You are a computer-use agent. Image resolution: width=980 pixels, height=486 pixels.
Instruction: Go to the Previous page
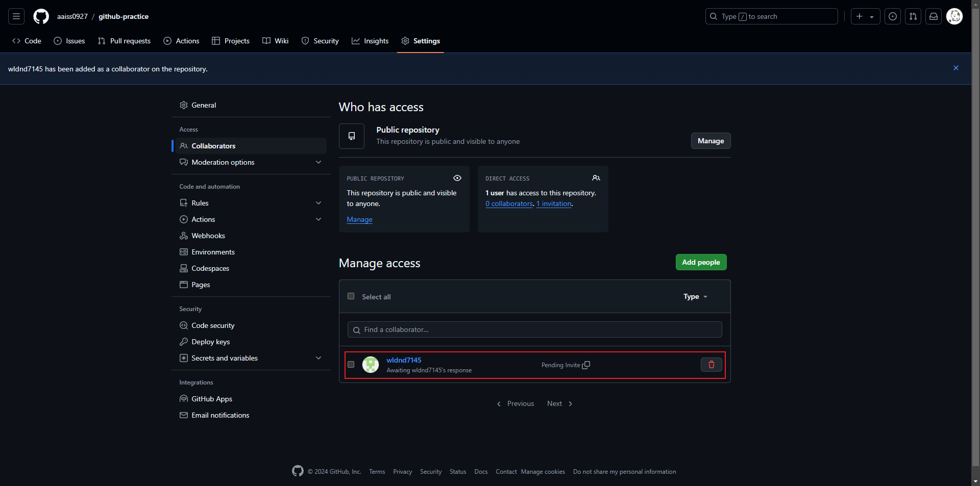pos(516,403)
